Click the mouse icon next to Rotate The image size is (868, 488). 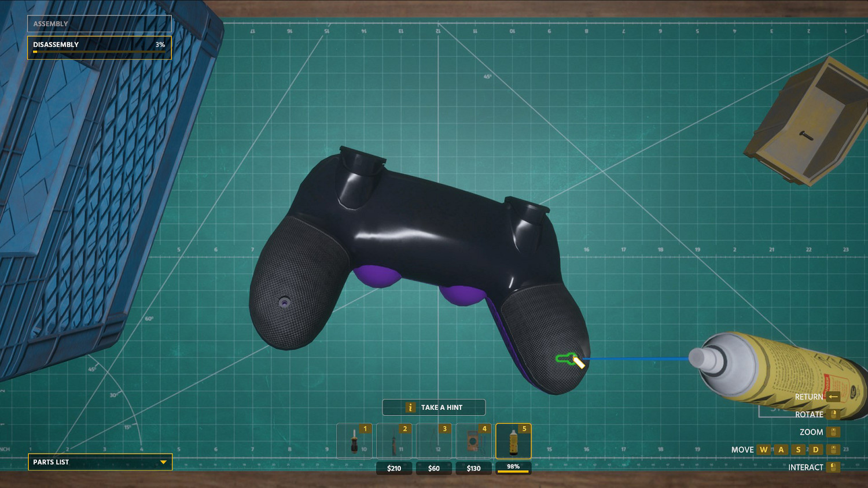point(833,415)
